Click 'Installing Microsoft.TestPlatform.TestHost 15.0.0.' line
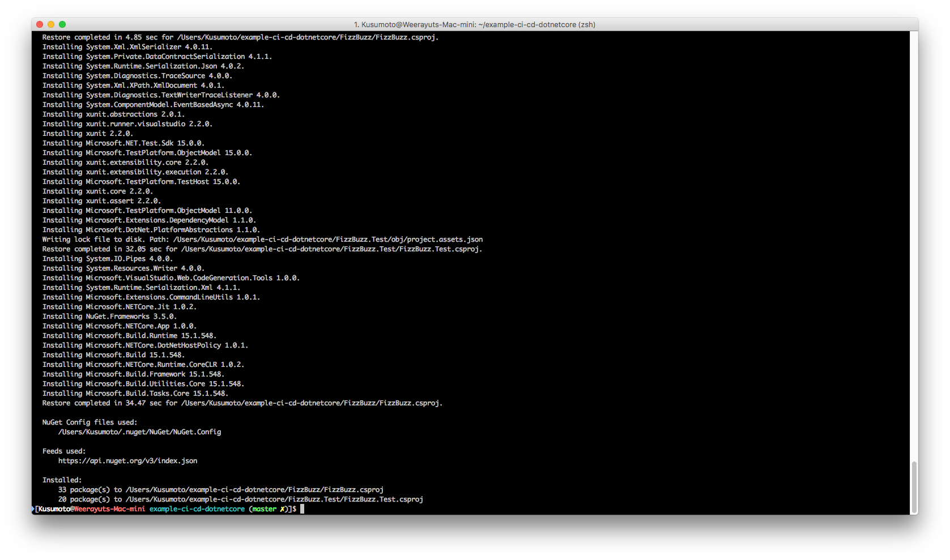Viewport: 950px width, 560px height. click(x=142, y=182)
